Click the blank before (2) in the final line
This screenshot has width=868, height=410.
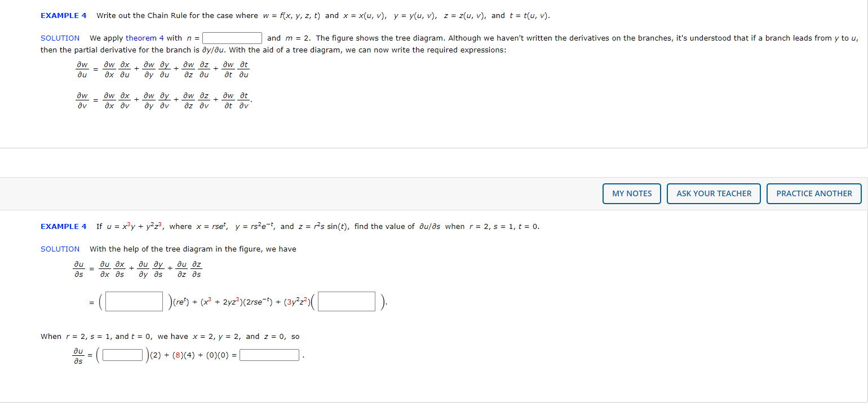click(x=122, y=355)
